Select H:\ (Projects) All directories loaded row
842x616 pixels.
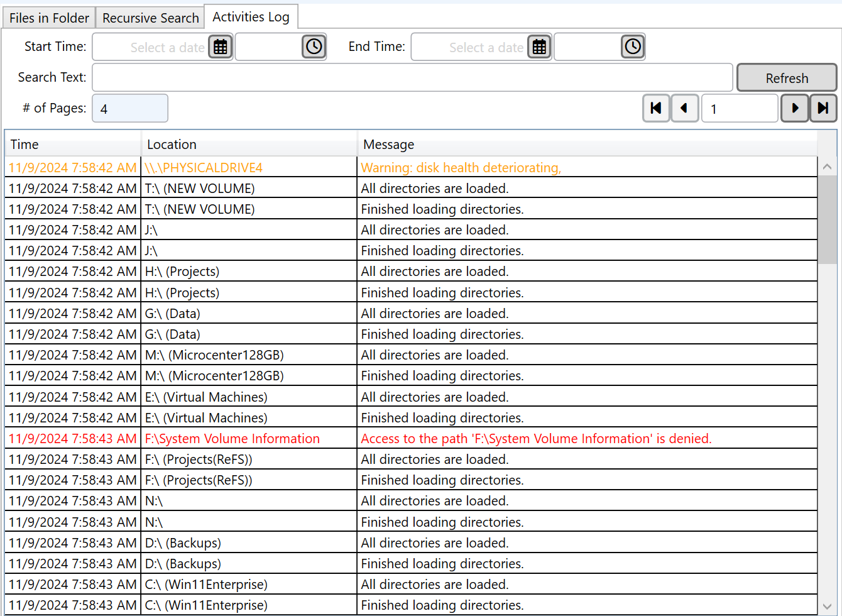(411, 272)
